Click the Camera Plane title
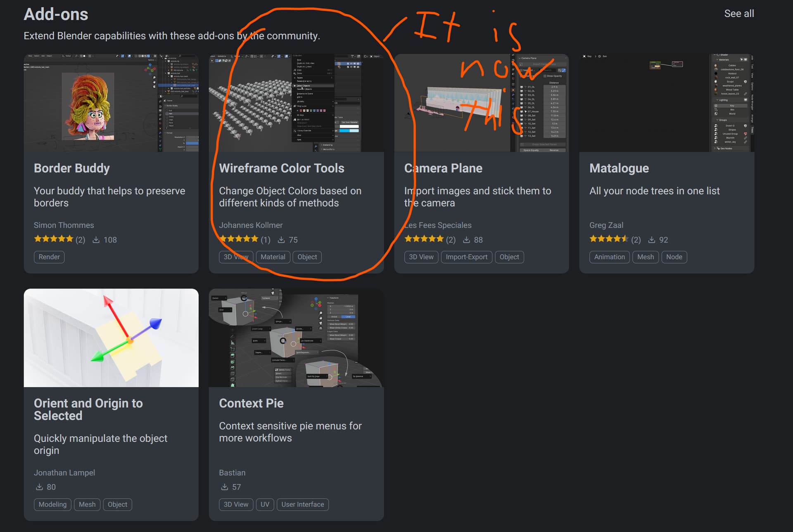The image size is (793, 532). tap(443, 168)
